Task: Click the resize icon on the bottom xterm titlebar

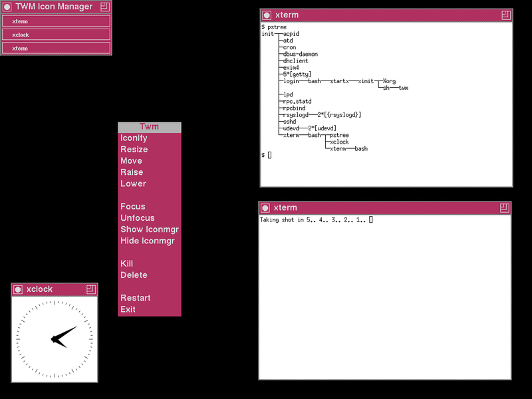Action: coord(504,207)
